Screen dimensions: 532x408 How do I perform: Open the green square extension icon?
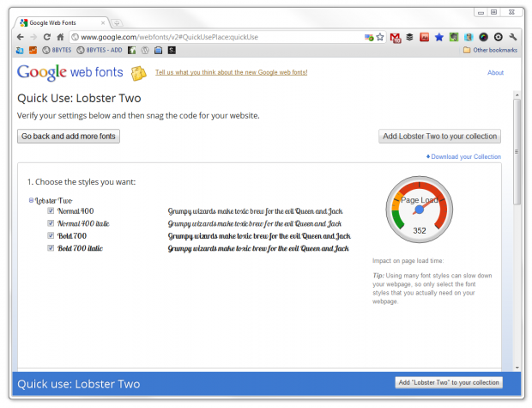click(454, 37)
